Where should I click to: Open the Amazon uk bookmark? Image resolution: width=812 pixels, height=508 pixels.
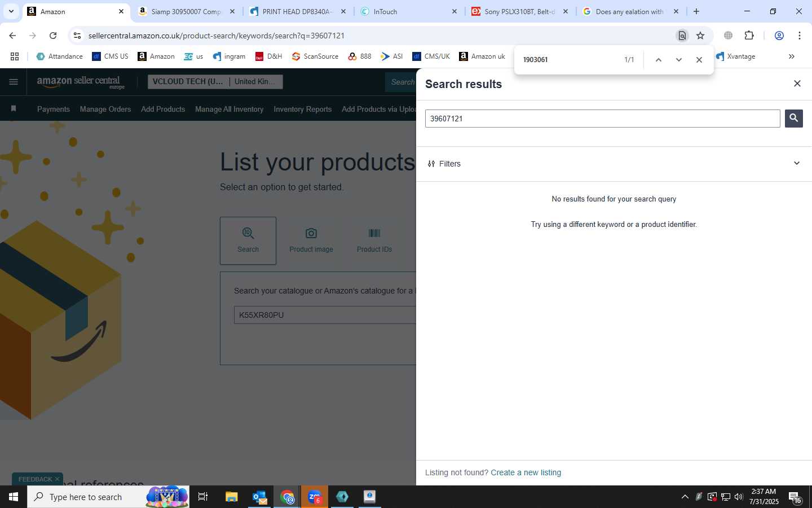(482, 56)
